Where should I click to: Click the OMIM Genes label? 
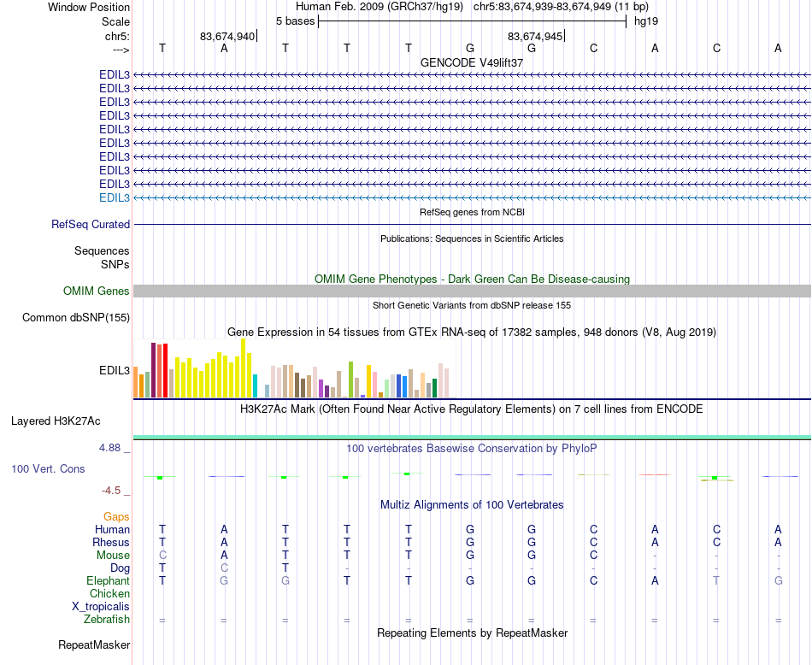click(97, 291)
